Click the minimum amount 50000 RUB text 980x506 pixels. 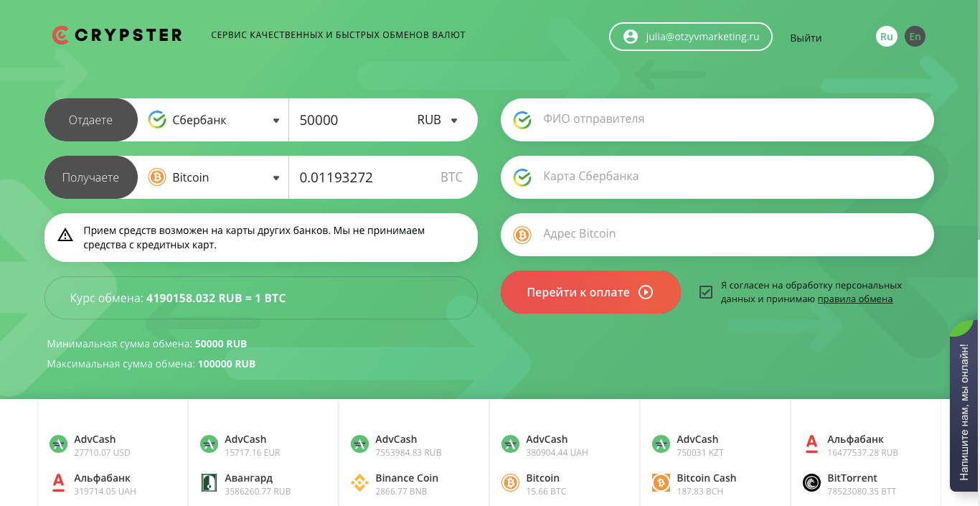tap(221, 344)
